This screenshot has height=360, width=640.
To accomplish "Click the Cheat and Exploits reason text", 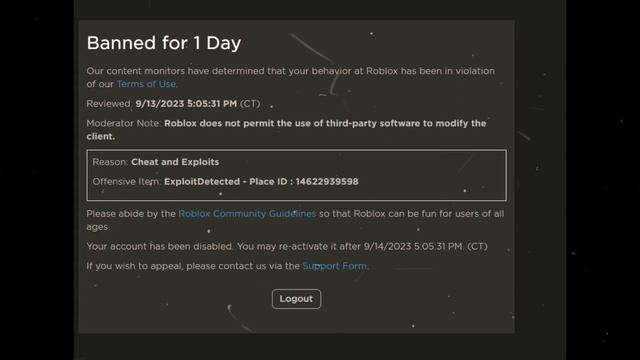I will [x=175, y=162].
